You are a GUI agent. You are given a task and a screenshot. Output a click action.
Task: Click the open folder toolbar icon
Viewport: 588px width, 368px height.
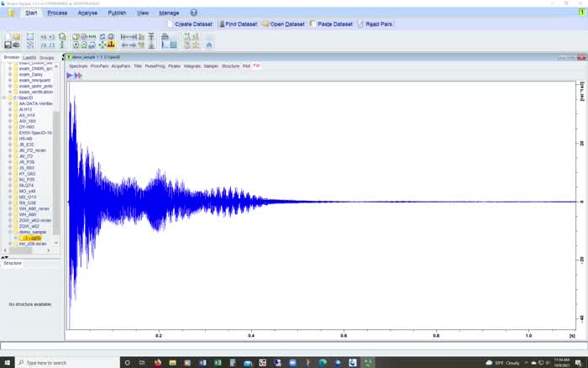click(16, 37)
